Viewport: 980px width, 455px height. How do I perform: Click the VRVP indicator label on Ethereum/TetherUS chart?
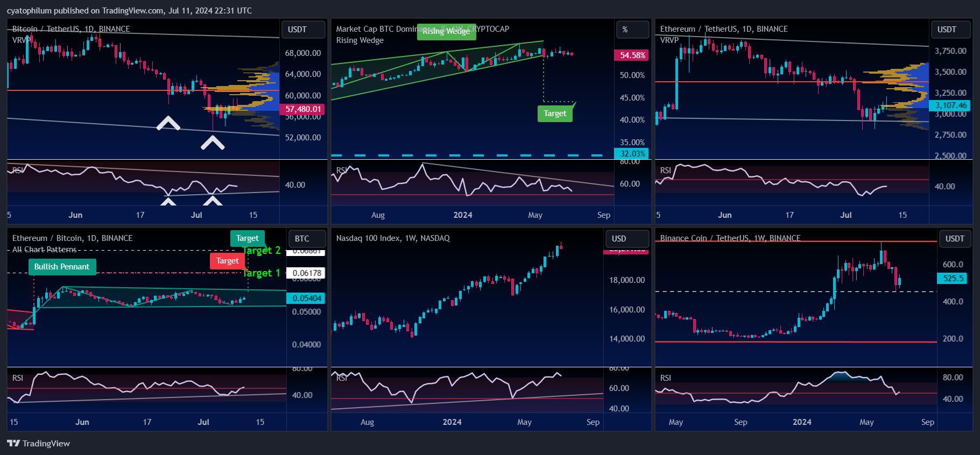(669, 40)
